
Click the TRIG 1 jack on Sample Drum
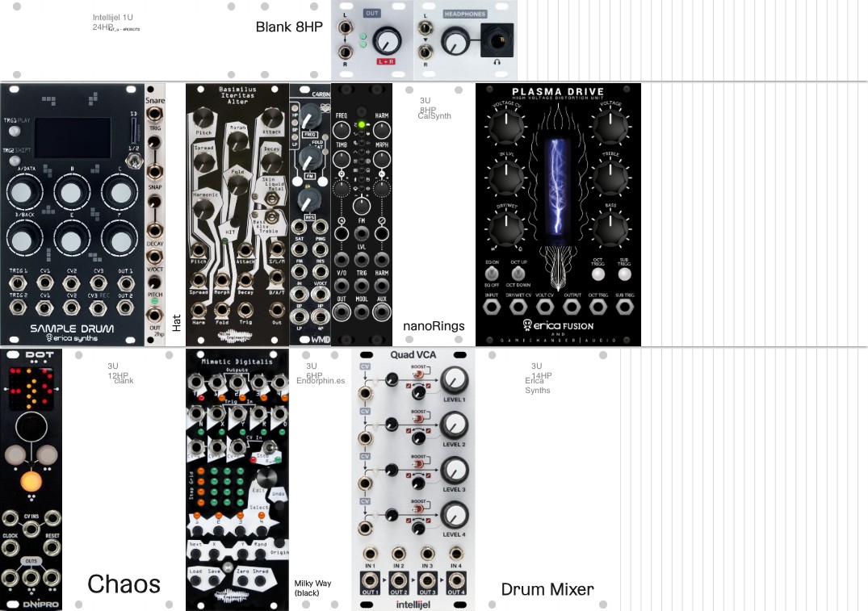(x=18, y=283)
